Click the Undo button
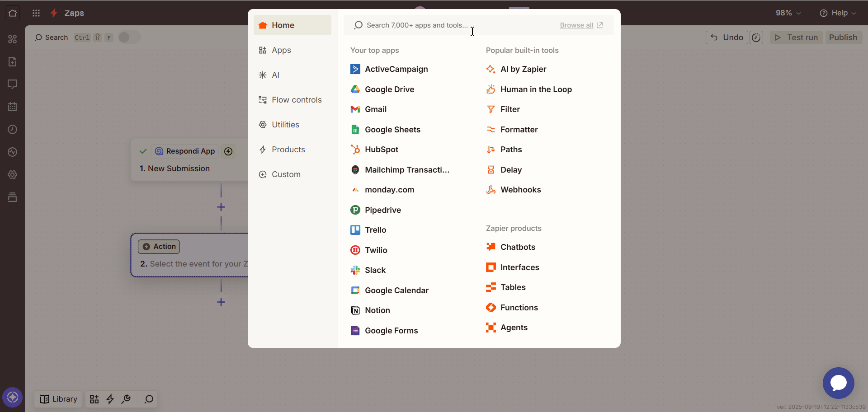The height and width of the screenshot is (412, 868). [727, 37]
